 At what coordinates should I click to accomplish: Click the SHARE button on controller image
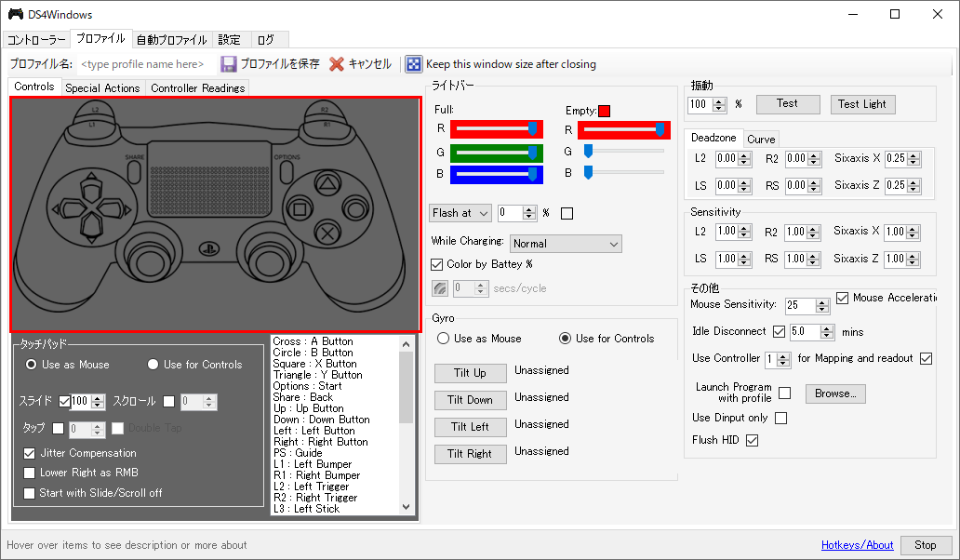click(x=135, y=172)
